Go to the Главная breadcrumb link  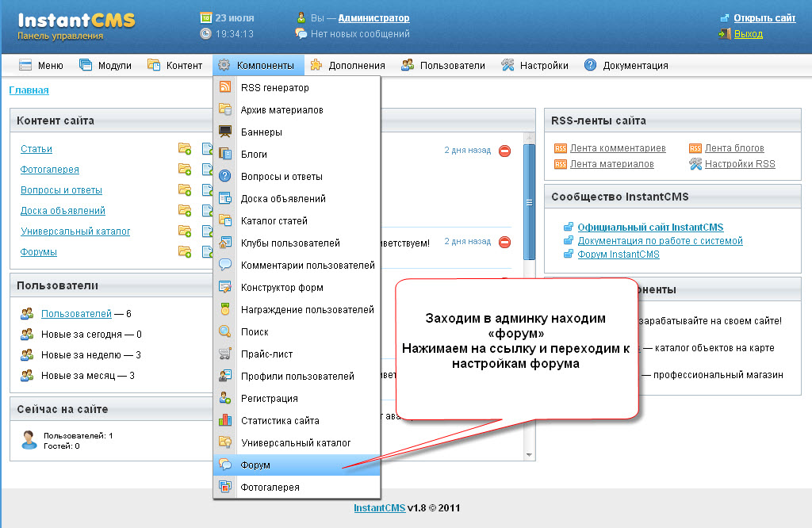[x=29, y=90]
